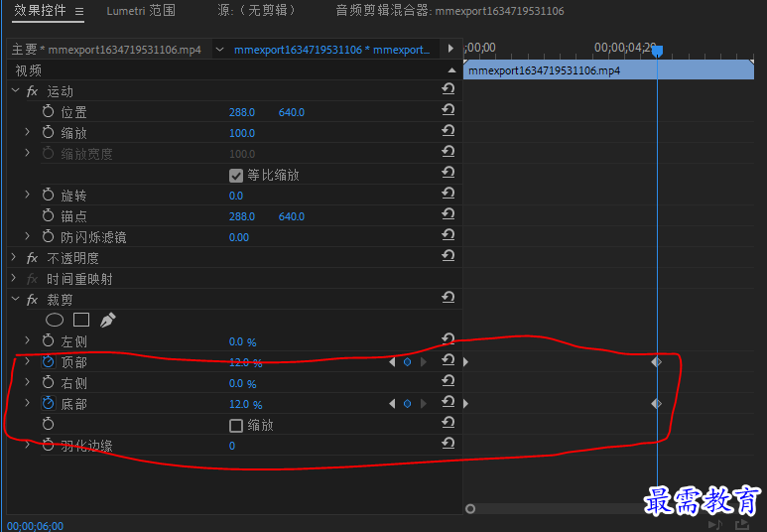Toggle animation stopwatch for 锚点
The width and height of the screenshot is (767, 532).
[48, 215]
